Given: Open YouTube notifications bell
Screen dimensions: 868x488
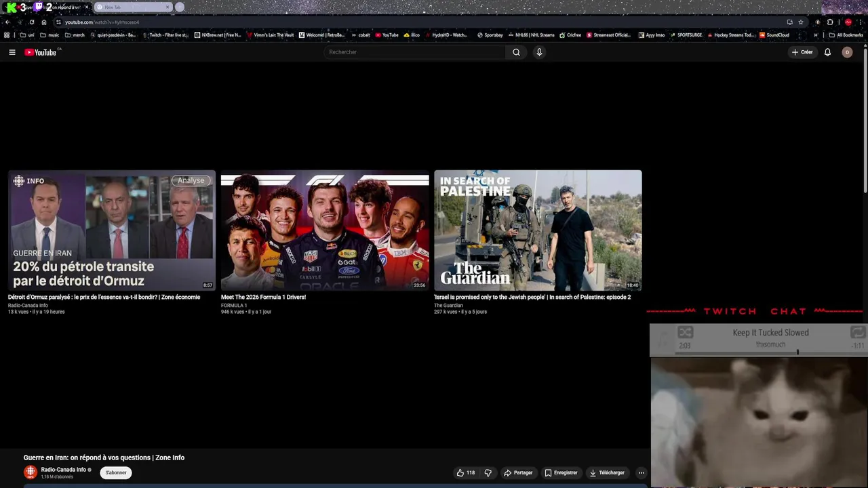Looking at the screenshot, I should (x=827, y=52).
